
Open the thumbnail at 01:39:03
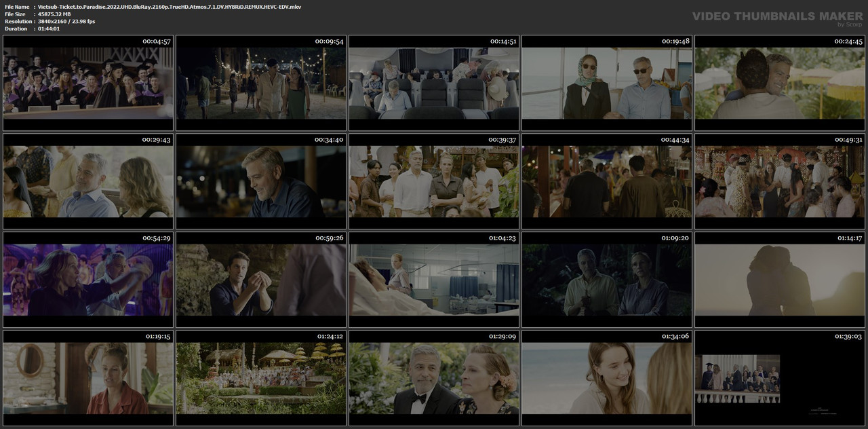tap(780, 378)
